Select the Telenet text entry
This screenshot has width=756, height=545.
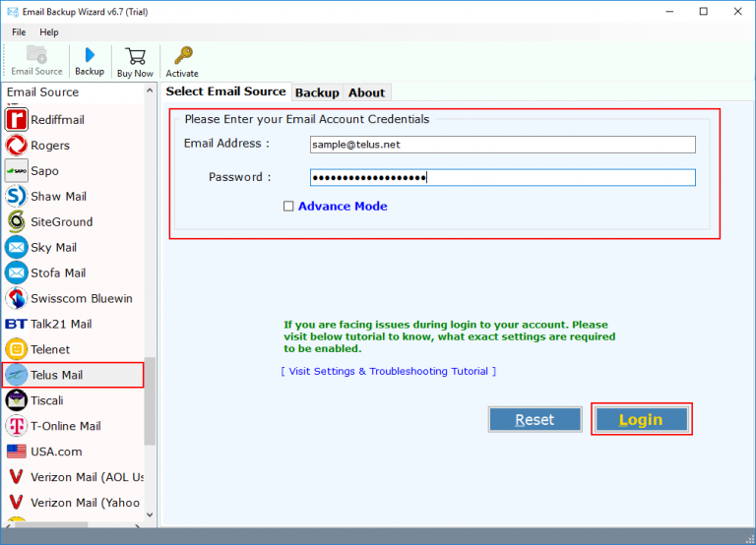tap(50, 349)
